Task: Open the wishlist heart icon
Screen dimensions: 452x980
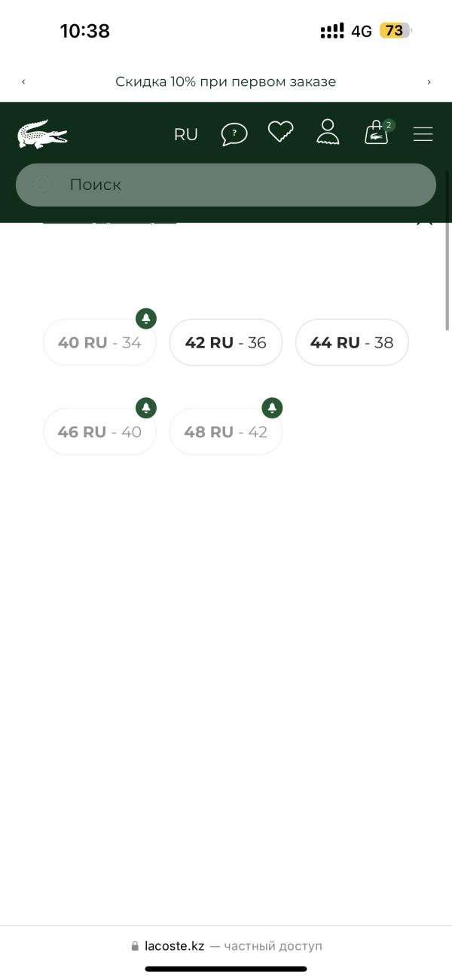Action: 281,133
